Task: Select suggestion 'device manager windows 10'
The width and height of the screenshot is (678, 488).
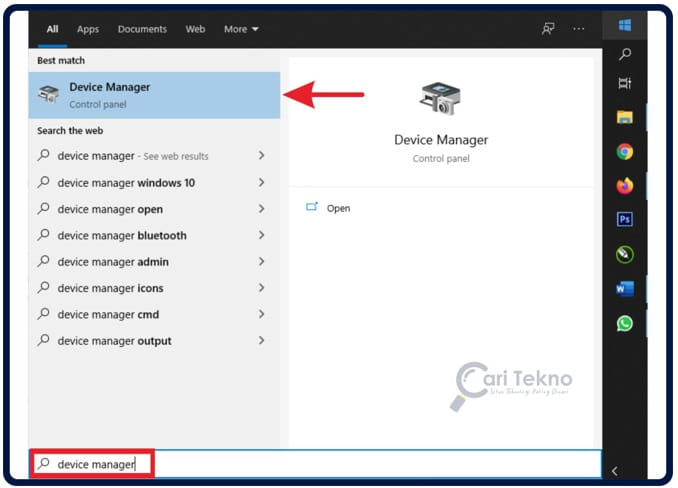Action: pyautogui.click(x=154, y=182)
